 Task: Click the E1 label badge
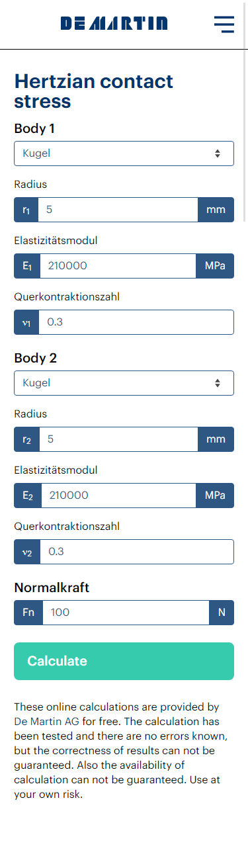[x=27, y=266]
